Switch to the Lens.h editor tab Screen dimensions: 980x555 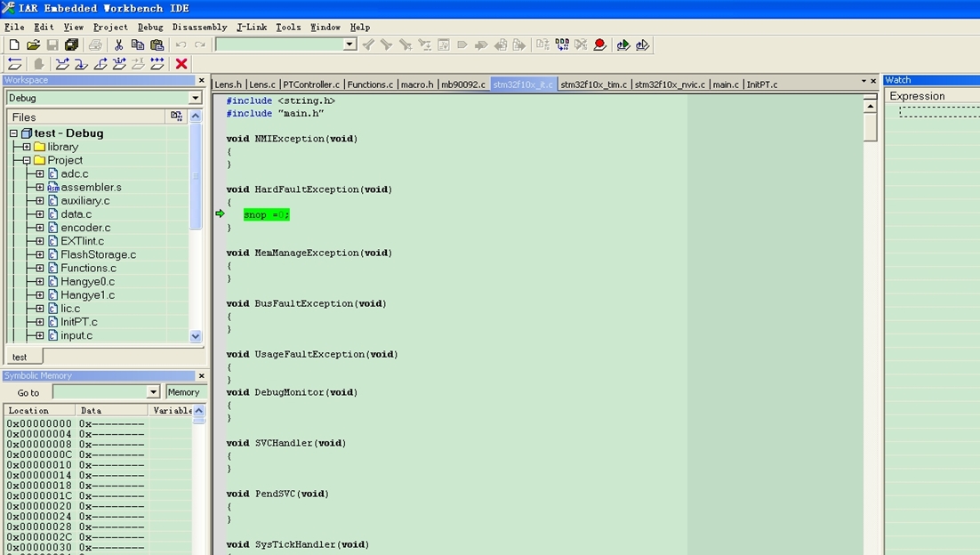coord(229,84)
